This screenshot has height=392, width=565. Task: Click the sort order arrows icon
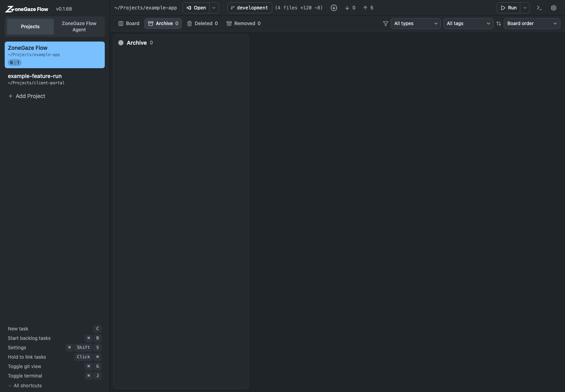point(499,24)
